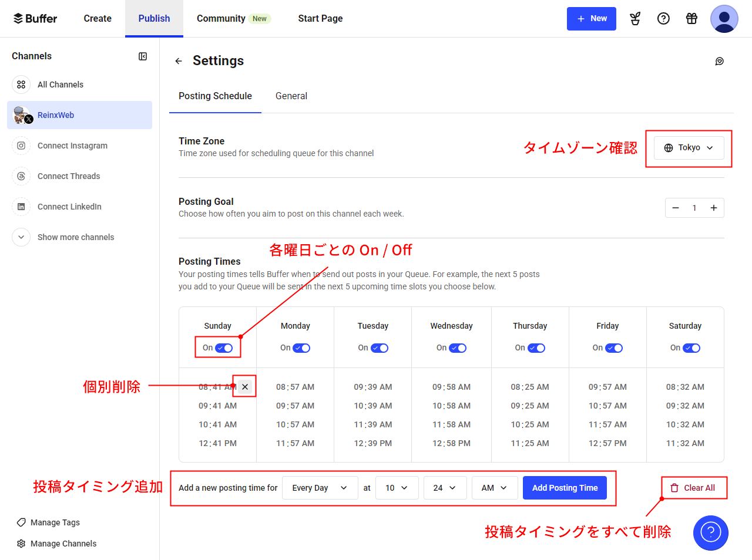Toggle Saturday posting switch

click(x=691, y=348)
